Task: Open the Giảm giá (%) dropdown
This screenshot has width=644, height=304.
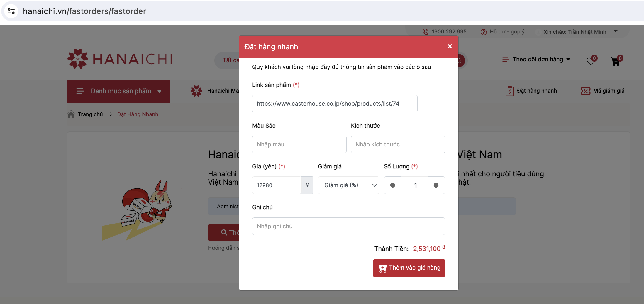Action: tap(348, 185)
